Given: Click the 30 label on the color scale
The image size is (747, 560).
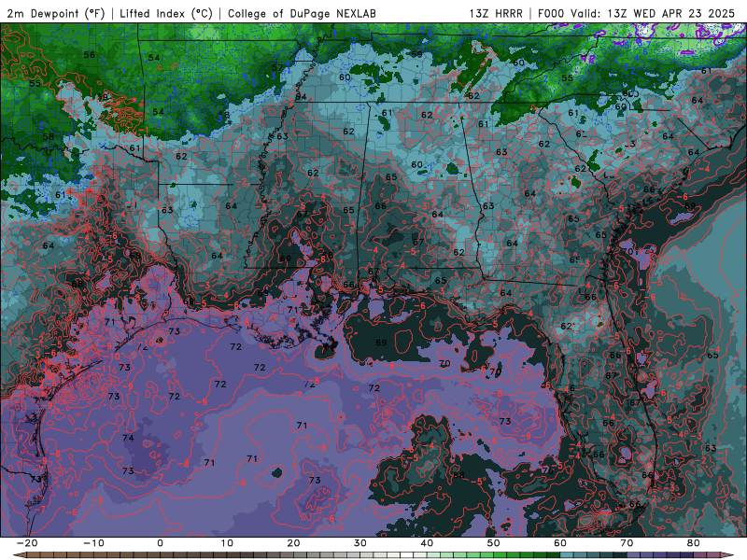Looking at the screenshot, I should click(360, 543).
